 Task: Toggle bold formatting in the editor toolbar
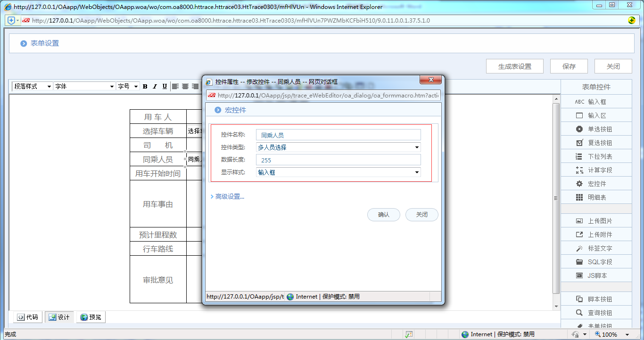point(145,86)
